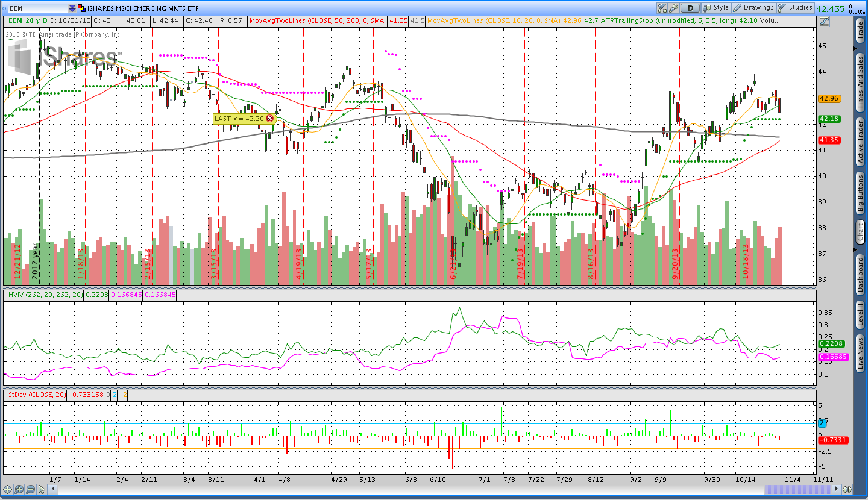The width and height of the screenshot is (868, 500).
Task: Click the time axis scrollbar thumb
Action: coord(797,489)
